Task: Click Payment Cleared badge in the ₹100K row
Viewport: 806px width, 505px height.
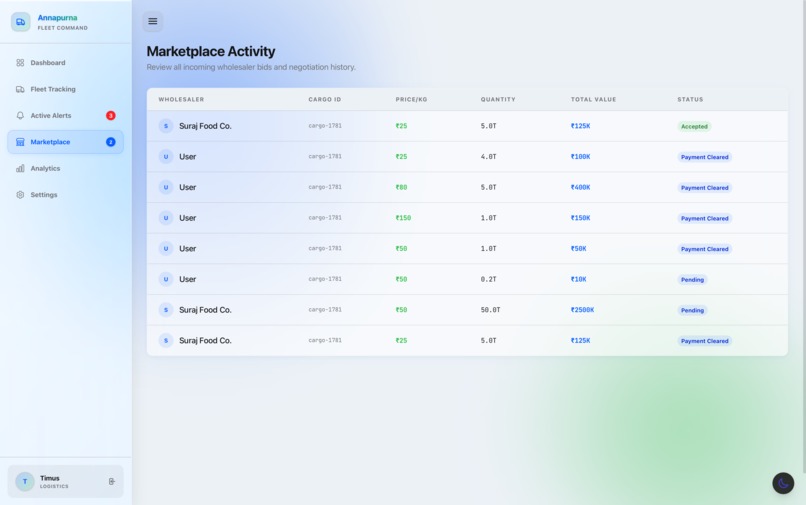Action: (704, 157)
